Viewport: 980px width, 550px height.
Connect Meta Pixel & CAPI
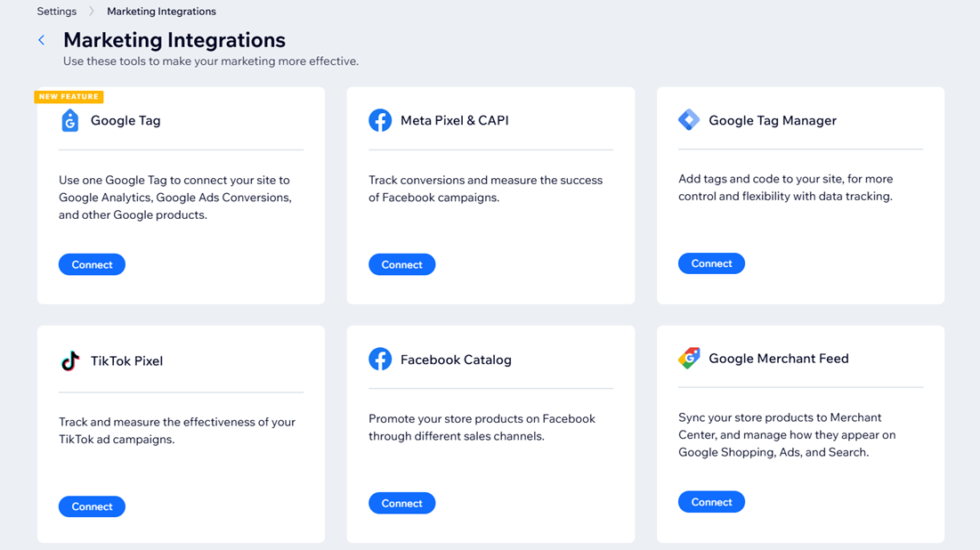(401, 263)
